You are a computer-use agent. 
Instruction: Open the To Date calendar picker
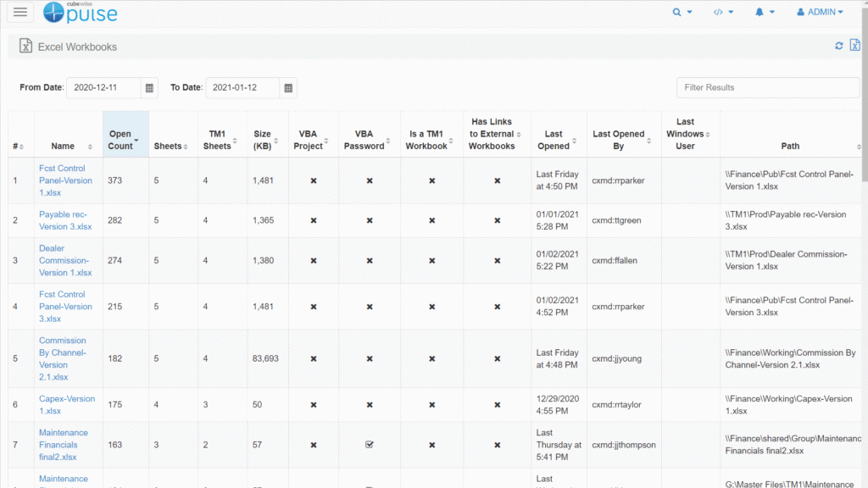coord(288,87)
